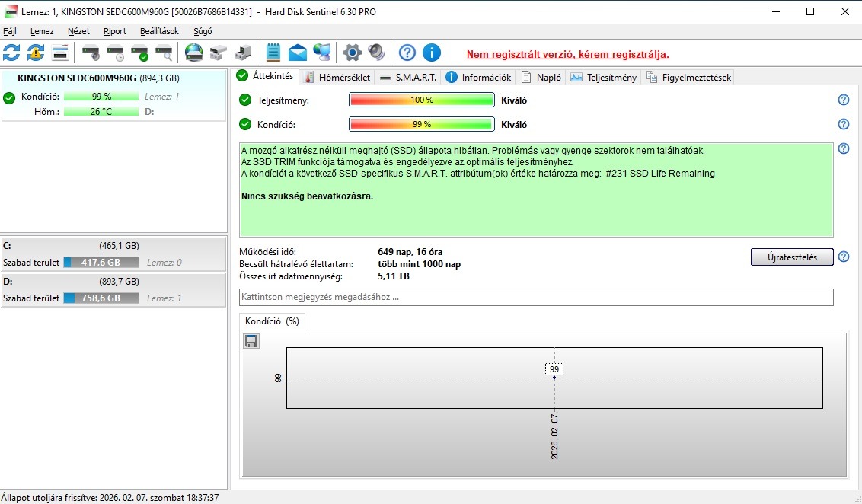The width and height of the screenshot is (862, 504).
Task: Click the 'Nincs szükség beavatkozásra.' text
Action: click(x=308, y=196)
